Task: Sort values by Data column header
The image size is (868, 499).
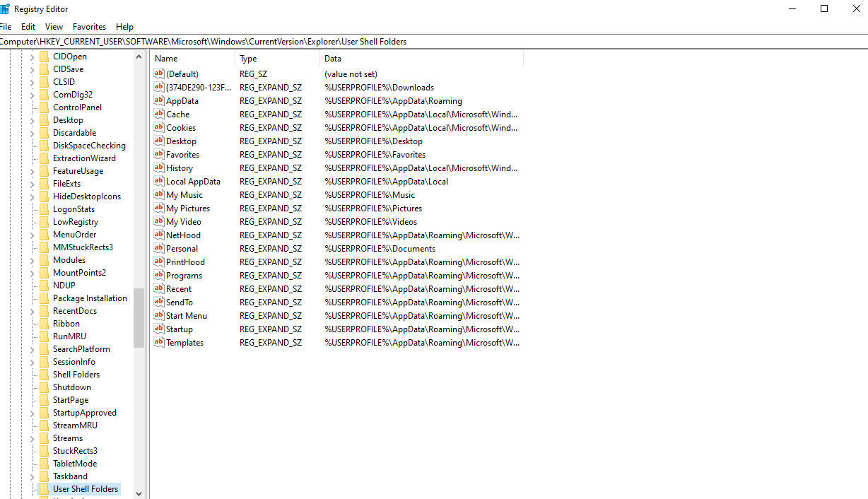Action: [421, 59]
